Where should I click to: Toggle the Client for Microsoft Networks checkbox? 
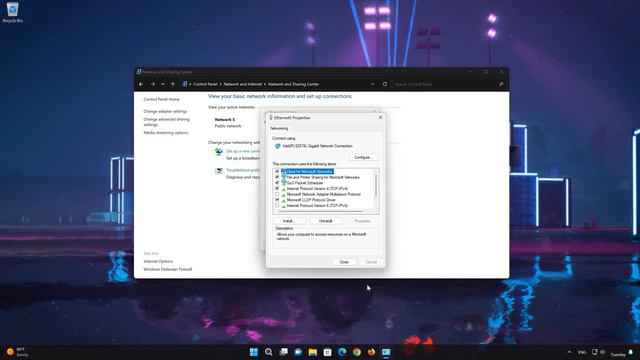point(277,171)
